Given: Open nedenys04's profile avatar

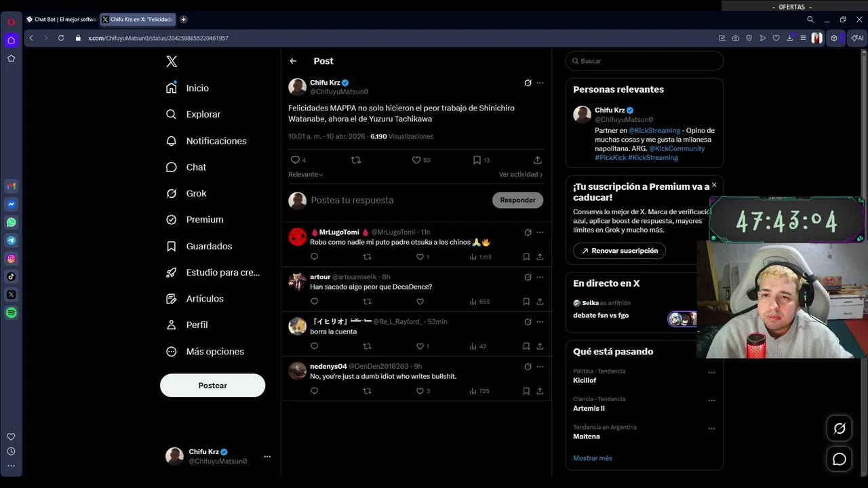Looking at the screenshot, I should pos(298,371).
